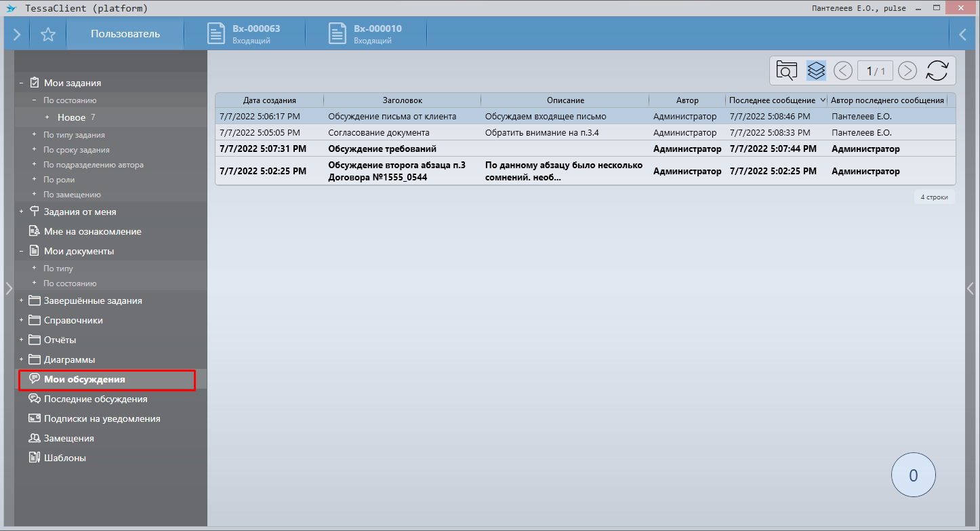This screenshot has width=980, height=531.
Task: Go to next page arrow
Action: (x=907, y=71)
